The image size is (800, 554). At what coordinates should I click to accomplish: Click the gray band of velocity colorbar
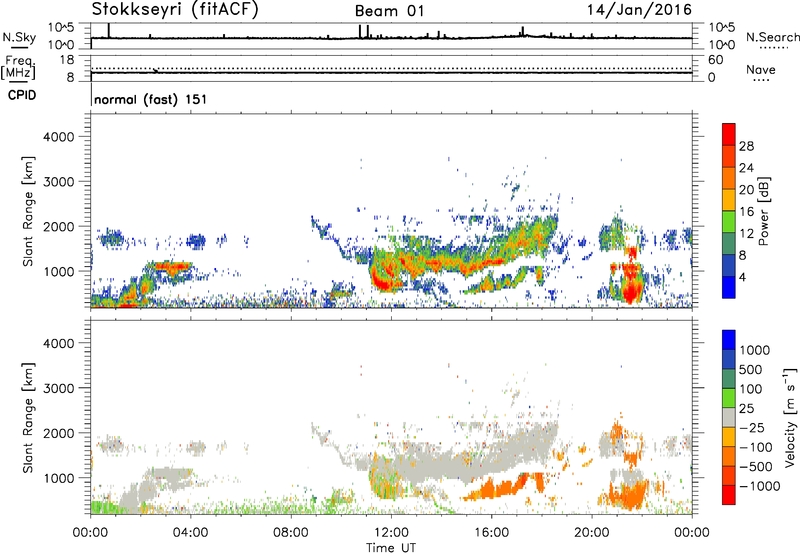click(x=729, y=417)
